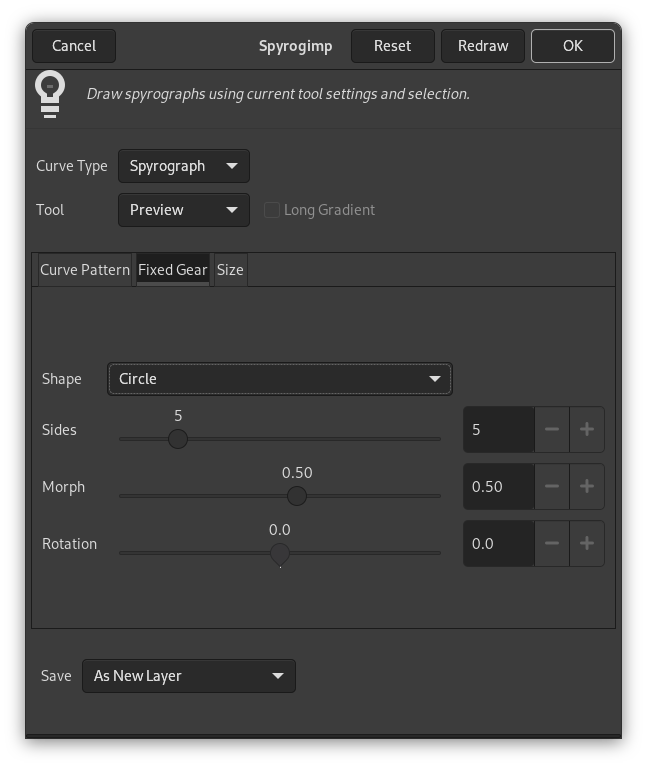Click the Morph slider handle

coord(297,496)
